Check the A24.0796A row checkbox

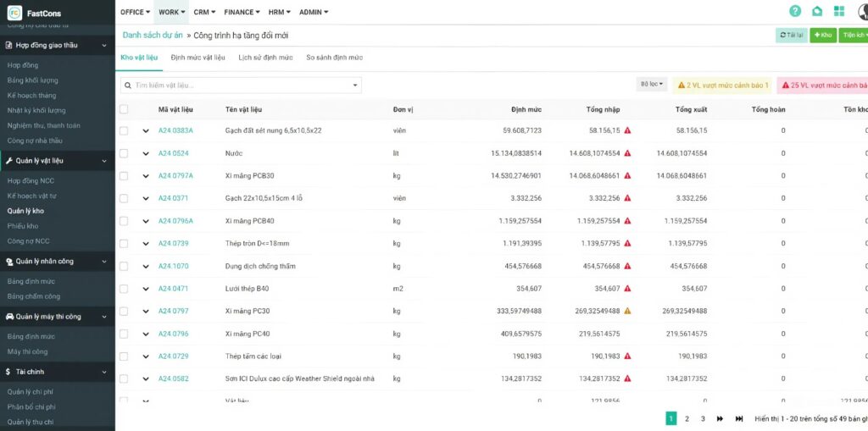pos(124,221)
